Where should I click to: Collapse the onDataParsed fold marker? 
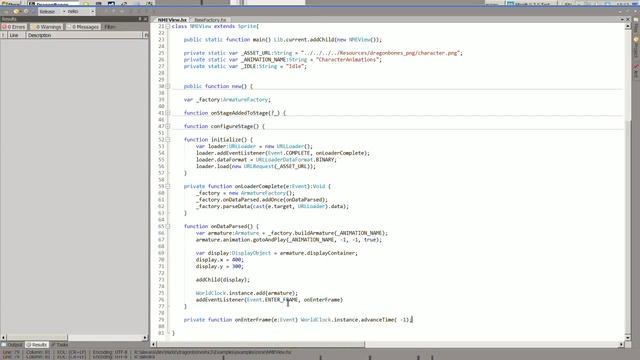[x=168, y=226]
